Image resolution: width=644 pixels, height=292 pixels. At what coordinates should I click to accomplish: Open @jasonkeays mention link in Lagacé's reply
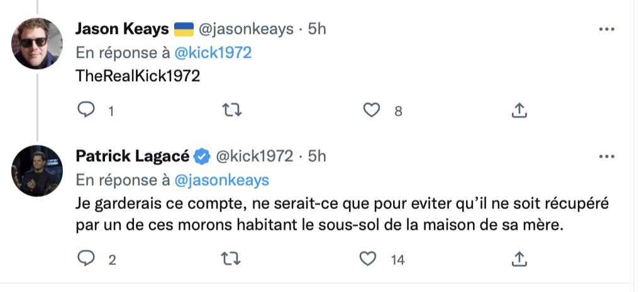point(222,180)
